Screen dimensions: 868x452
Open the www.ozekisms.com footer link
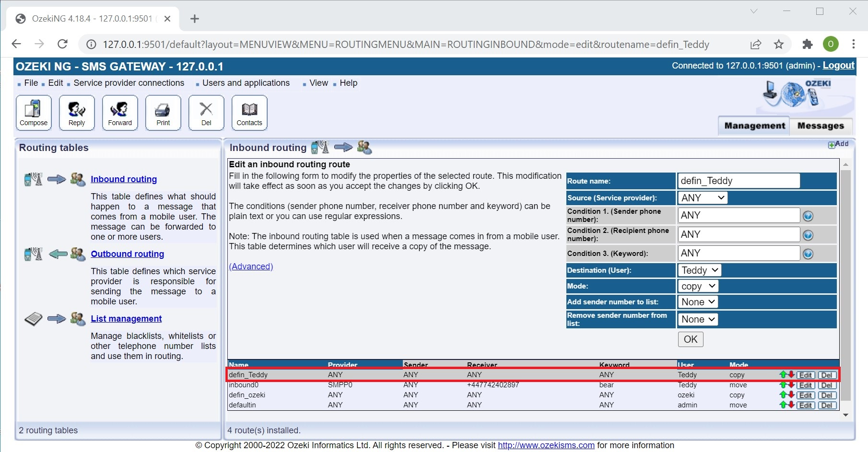[546, 445]
